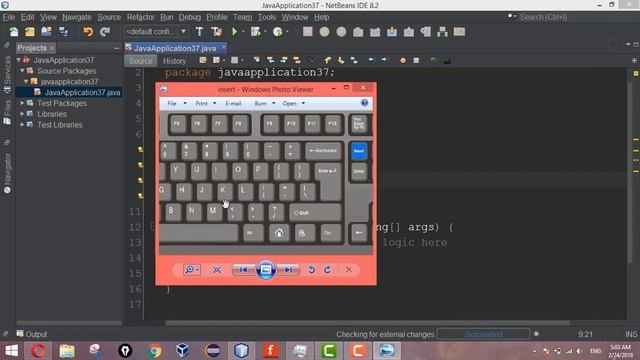
Task: Click the New Project toolbar icon
Action: click(30, 32)
